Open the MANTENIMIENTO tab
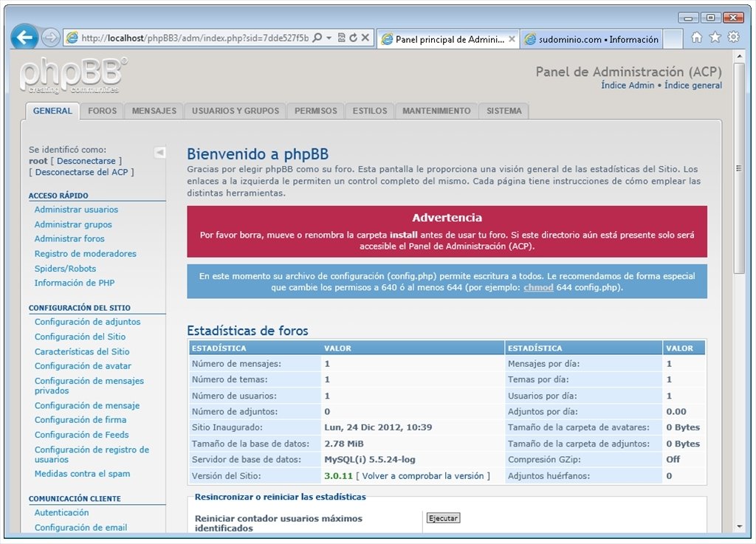The image size is (756, 544). tap(436, 111)
